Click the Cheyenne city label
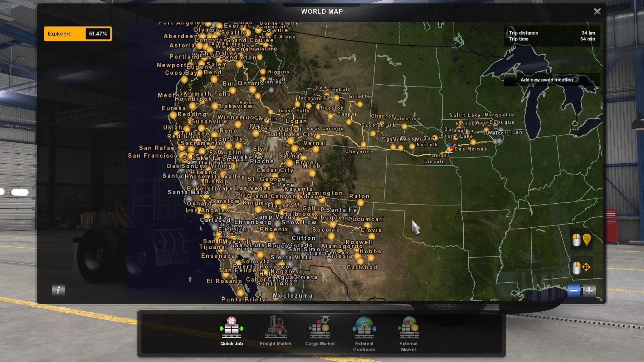 (x=359, y=152)
